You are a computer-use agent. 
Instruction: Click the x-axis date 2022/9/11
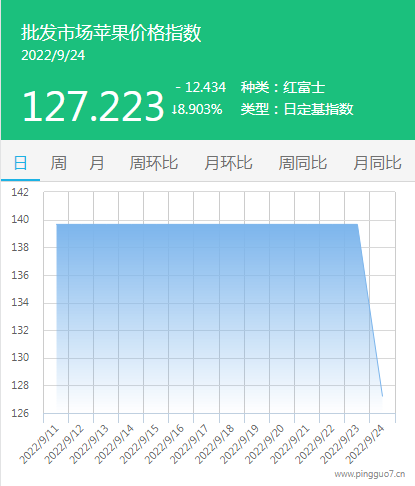[x=39, y=445]
